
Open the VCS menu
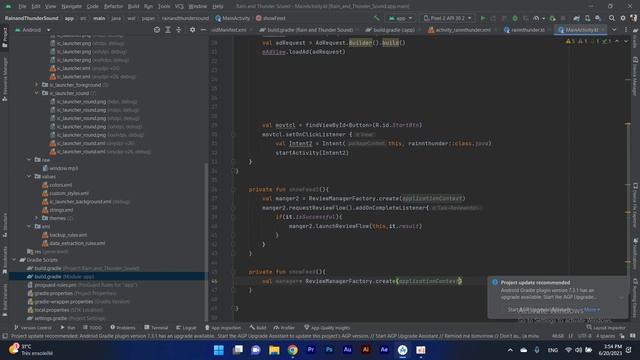coord(179,7)
